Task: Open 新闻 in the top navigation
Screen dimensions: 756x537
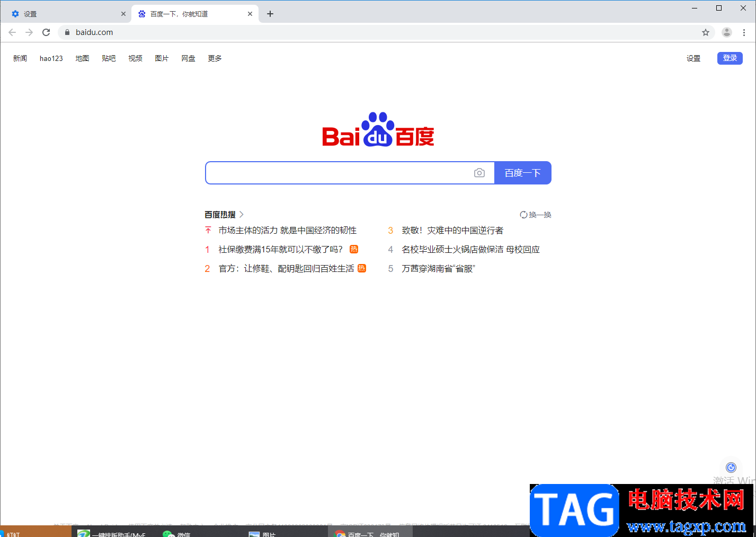Action: click(20, 58)
